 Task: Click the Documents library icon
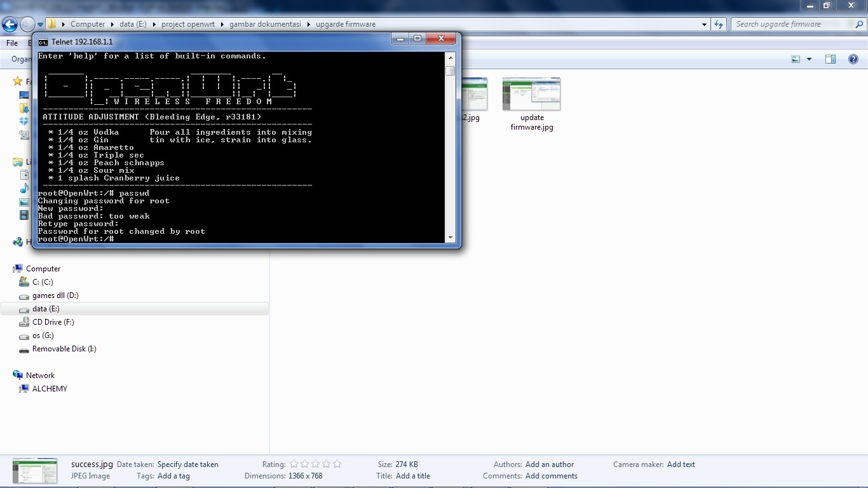pyautogui.click(x=24, y=175)
